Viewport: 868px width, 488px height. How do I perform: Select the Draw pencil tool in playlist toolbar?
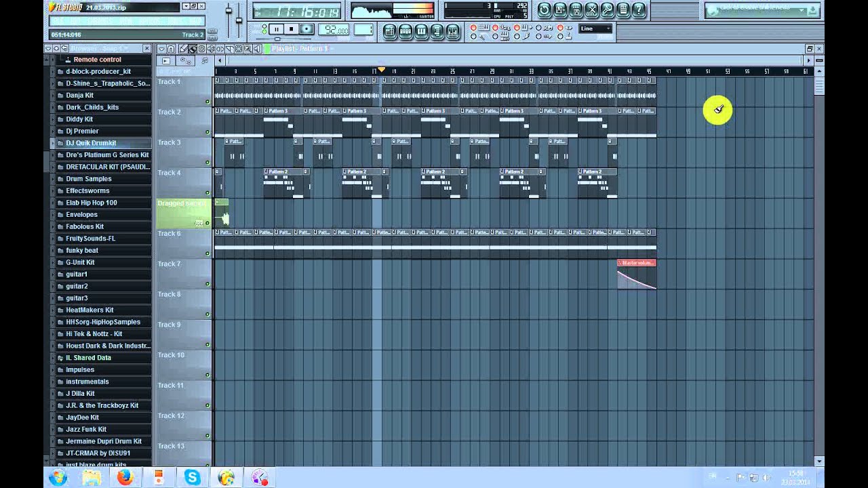pyautogui.click(x=184, y=49)
